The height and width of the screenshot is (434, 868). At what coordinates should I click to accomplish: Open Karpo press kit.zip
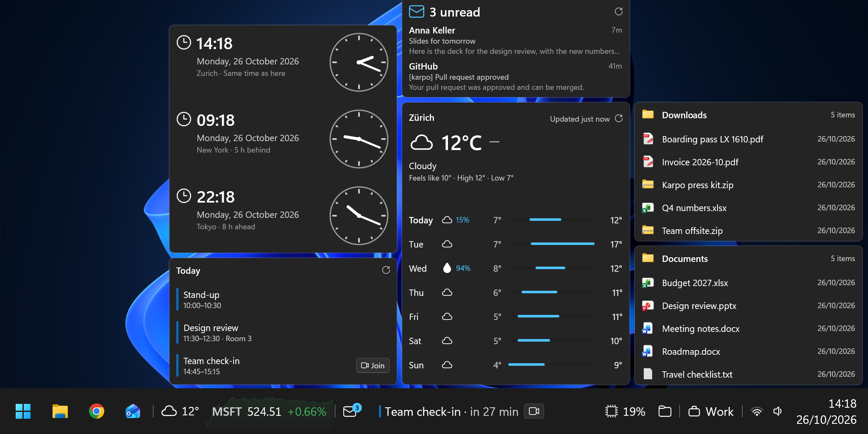coord(748,185)
